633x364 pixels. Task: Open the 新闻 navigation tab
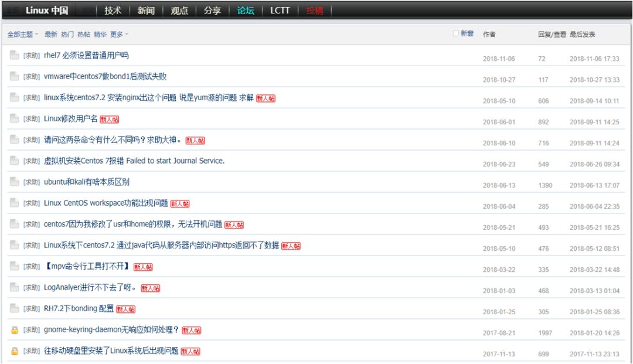[x=146, y=11]
